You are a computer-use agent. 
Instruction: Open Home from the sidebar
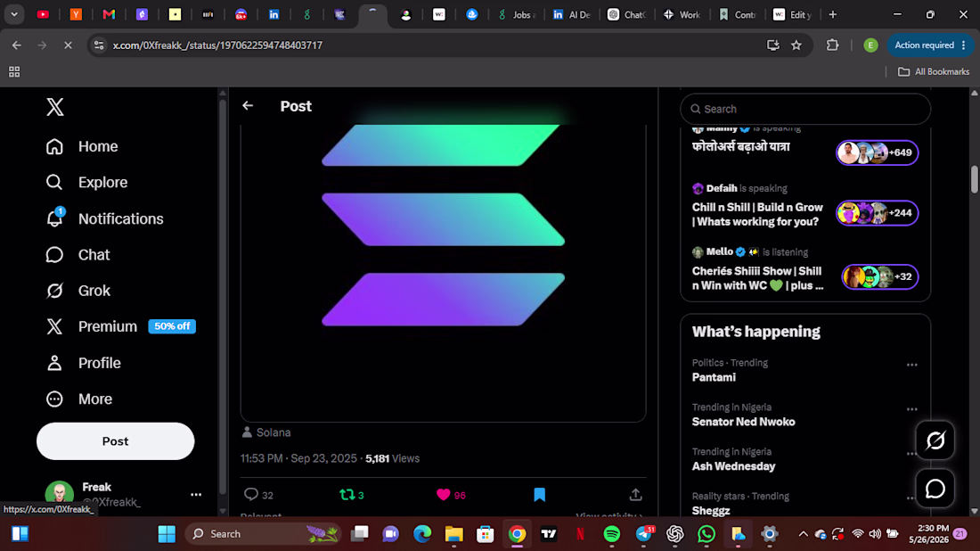click(82, 146)
